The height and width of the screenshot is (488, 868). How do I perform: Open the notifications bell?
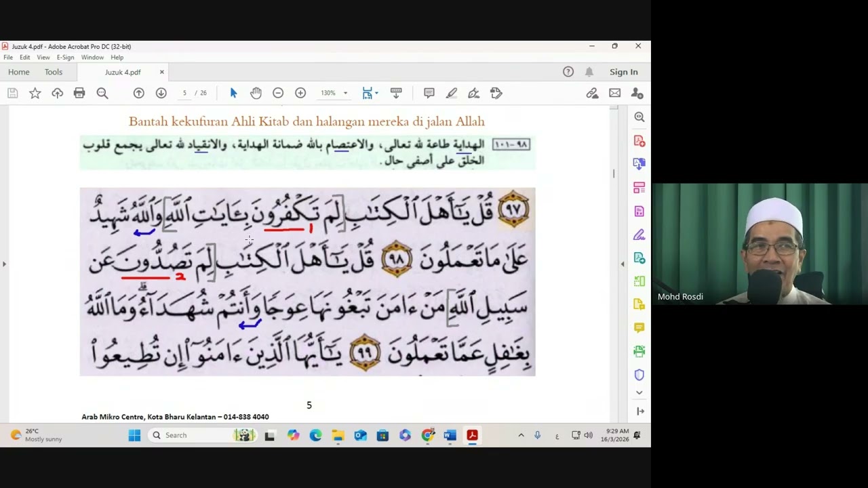tap(589, 72)
